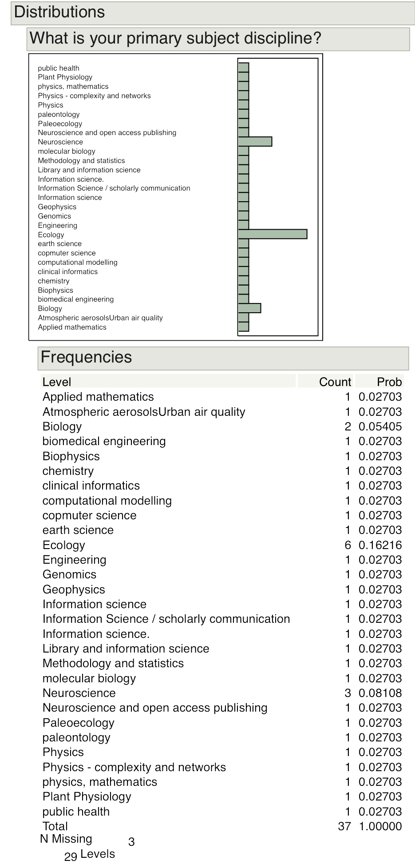Click the Count column header
The width and height of the screenshot is (415, 868).
[335, 382]
